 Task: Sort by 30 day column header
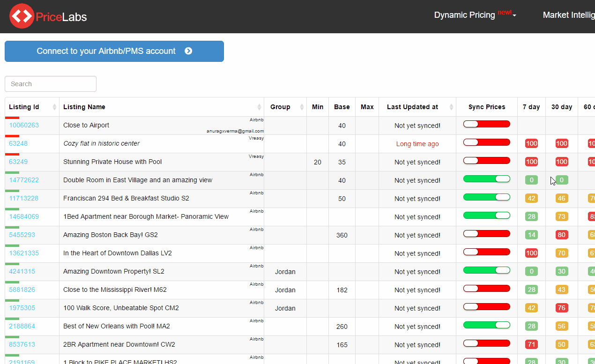pos(562,107)
